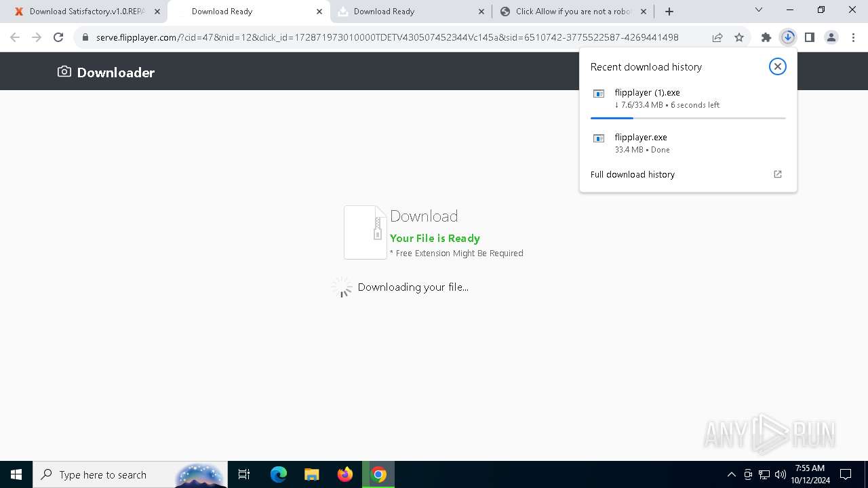This screenshot has height=488, width=868.
Task: Open a new tab with plus button
Action: (669, 11)
